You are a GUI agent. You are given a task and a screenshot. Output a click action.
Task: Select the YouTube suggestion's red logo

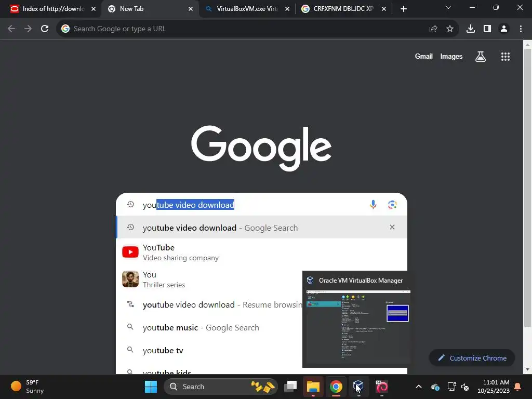(x=130, y=252)
